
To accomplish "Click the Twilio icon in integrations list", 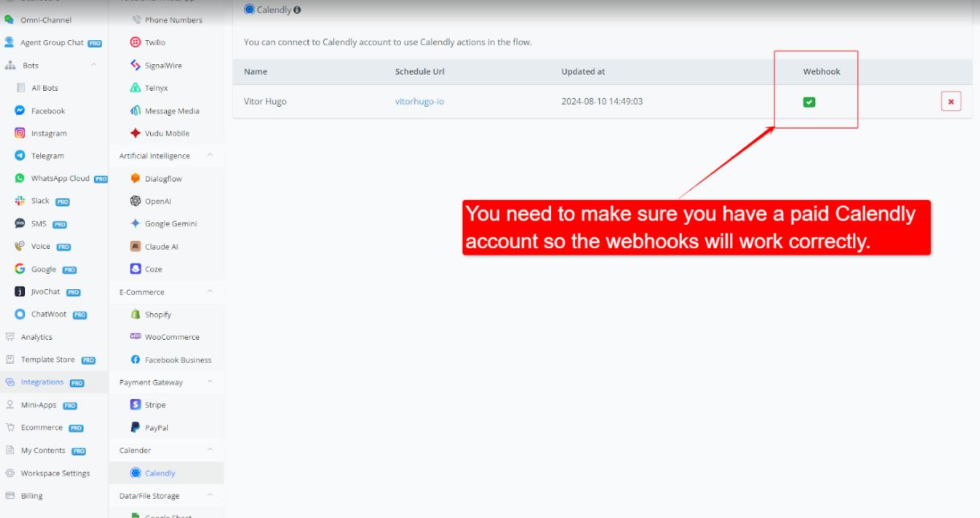I will (136, 43).
